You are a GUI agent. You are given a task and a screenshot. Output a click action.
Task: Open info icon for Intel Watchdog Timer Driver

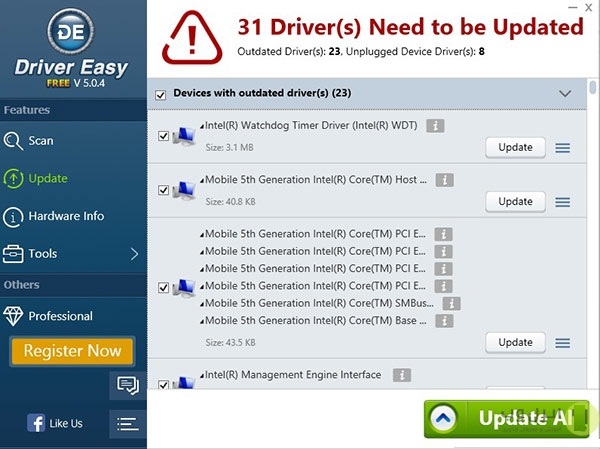point(435,126)
